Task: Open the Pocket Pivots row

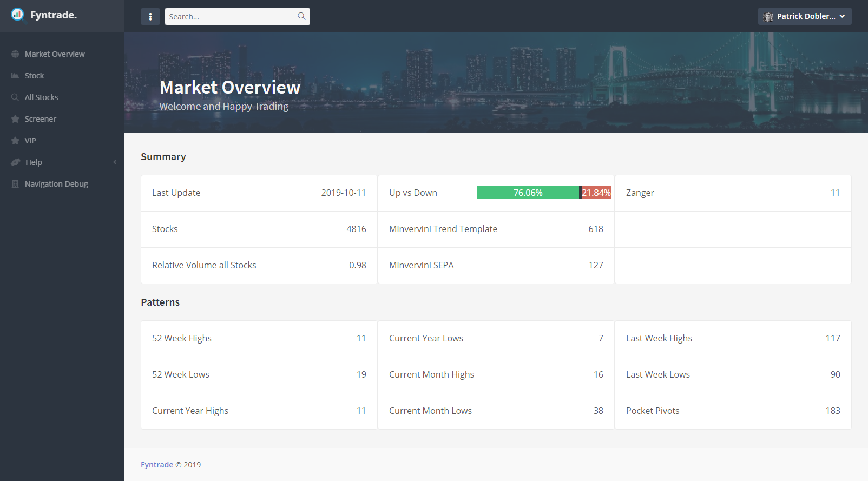Action: (x=733, y=411)
